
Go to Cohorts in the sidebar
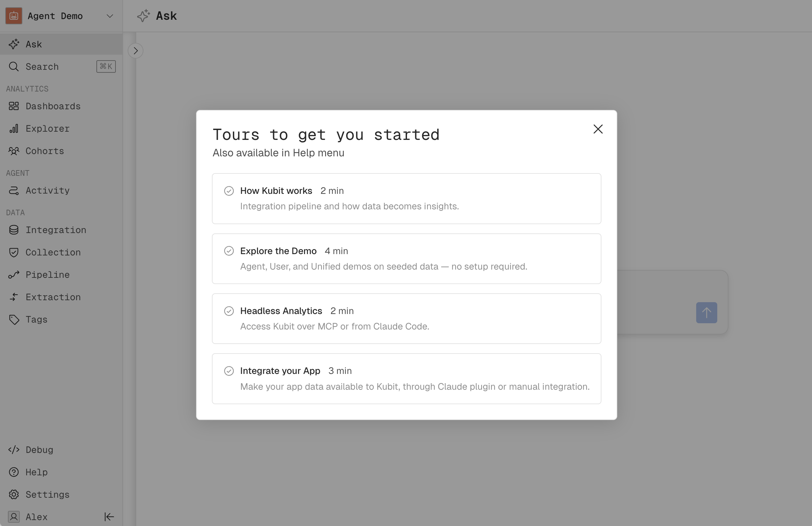point(62,151)
